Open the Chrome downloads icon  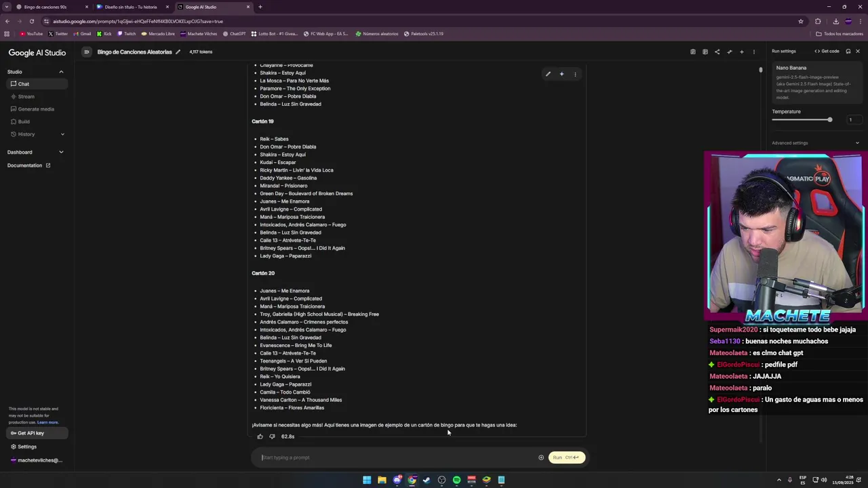[835, 21]
